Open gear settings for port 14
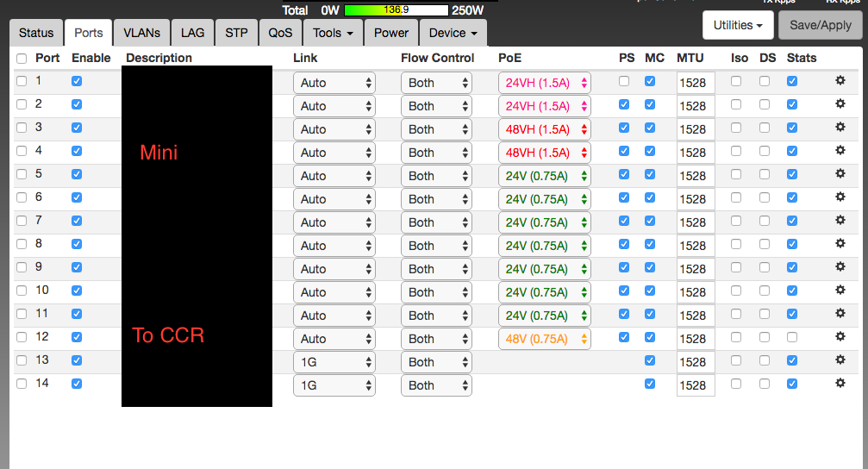Viewport: 868px width, 469px height. (x=840, y=384)
